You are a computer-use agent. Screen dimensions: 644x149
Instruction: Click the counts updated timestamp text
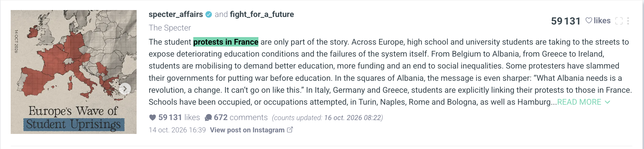327,118
